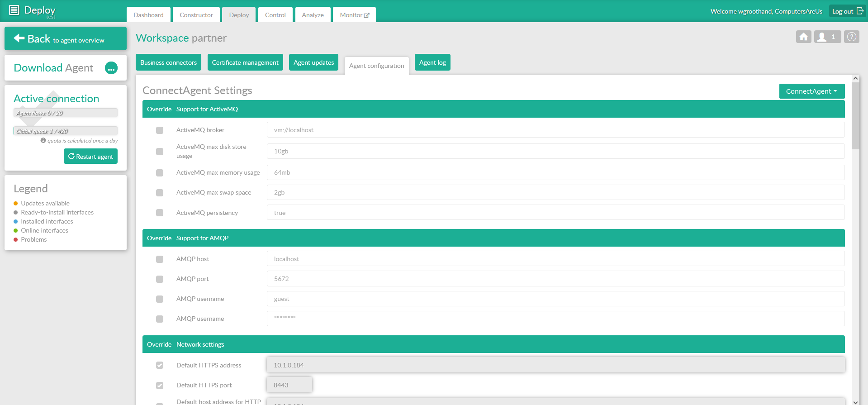Screen dimensions: 868x405
Task: Tick the AMQP host override checkbox
Action: pos(160,259)
